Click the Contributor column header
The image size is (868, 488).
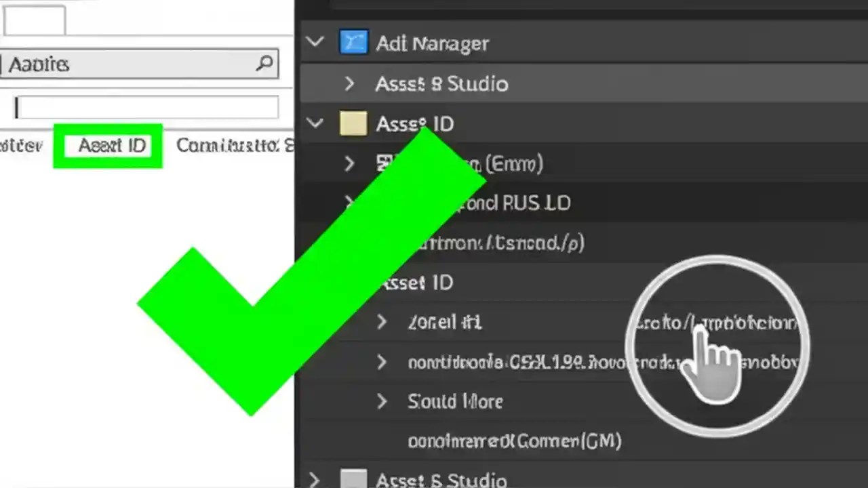(234, 145)
